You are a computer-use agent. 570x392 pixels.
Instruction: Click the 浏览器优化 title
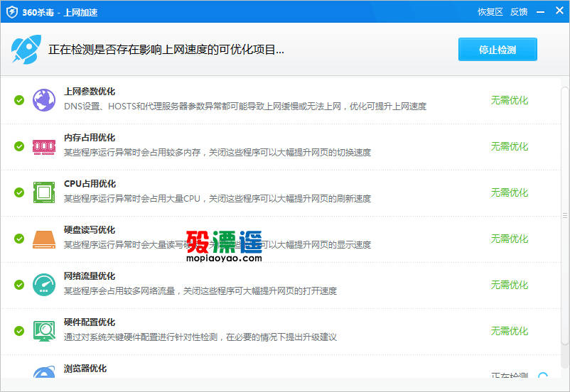tap(85, 369)
